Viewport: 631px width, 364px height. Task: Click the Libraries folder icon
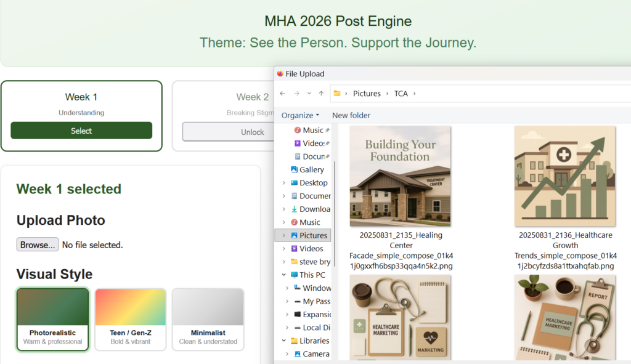pyautogui.click(x=294, y=341)
